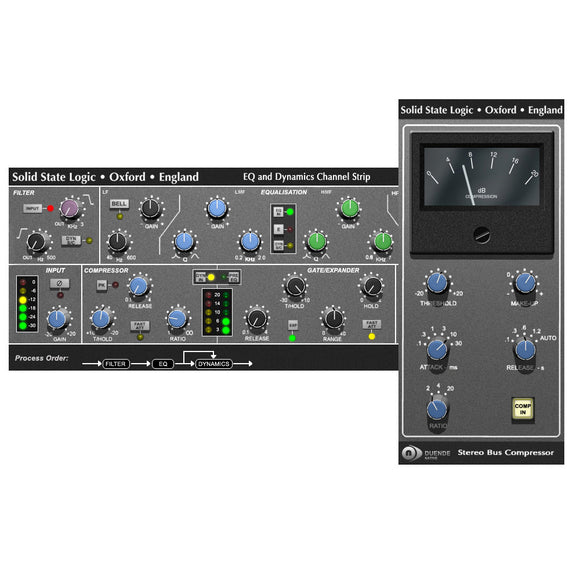This screenshot has height=580, width=580.
Task: Click the red filter INPUT indicator LED
Action: [50, 209]
